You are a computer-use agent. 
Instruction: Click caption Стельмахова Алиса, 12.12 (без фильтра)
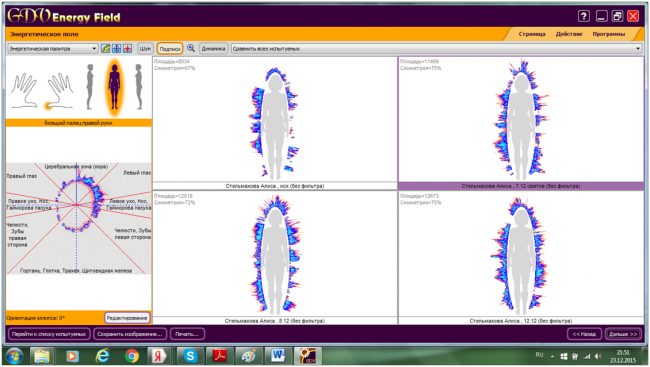[x=521, y=321]
